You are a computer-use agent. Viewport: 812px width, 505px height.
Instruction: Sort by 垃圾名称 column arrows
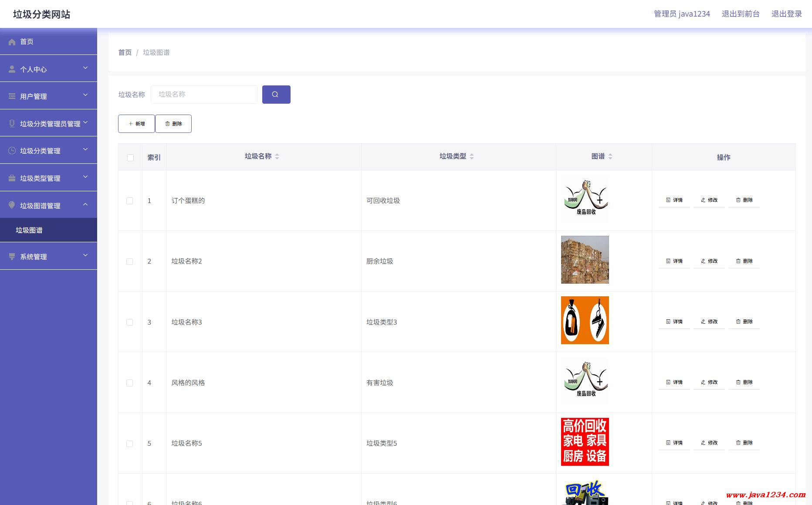[x=277, y=156]
